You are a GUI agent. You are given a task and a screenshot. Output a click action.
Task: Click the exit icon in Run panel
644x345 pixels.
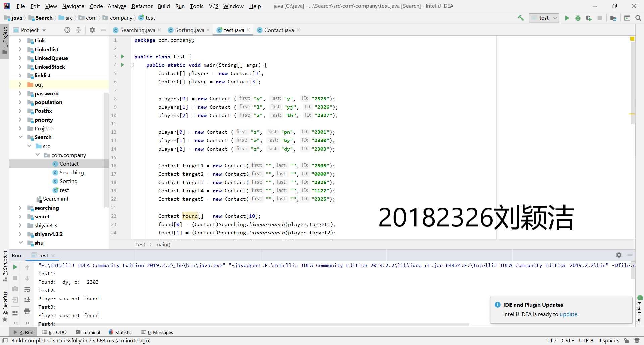[15, 300]
